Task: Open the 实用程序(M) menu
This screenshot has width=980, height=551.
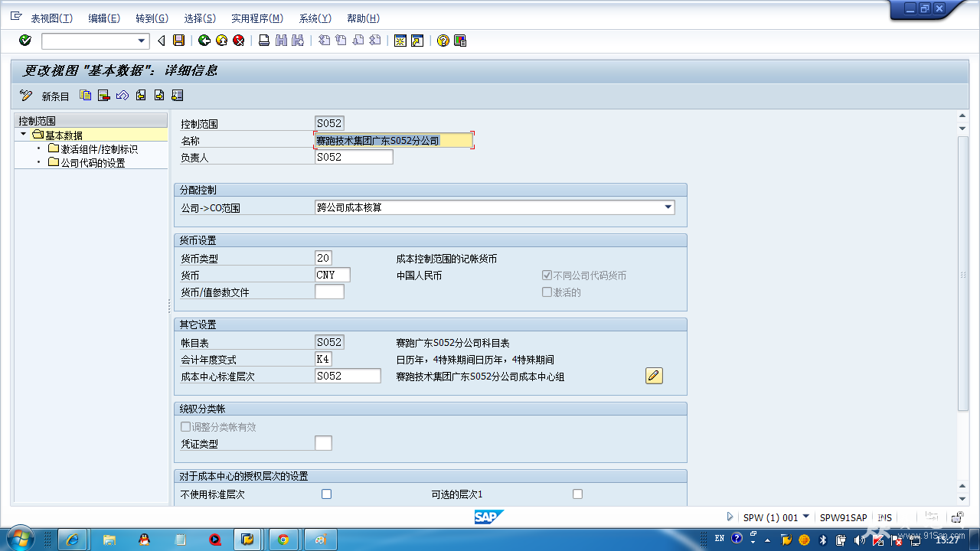Action: [x=257, y=18]
